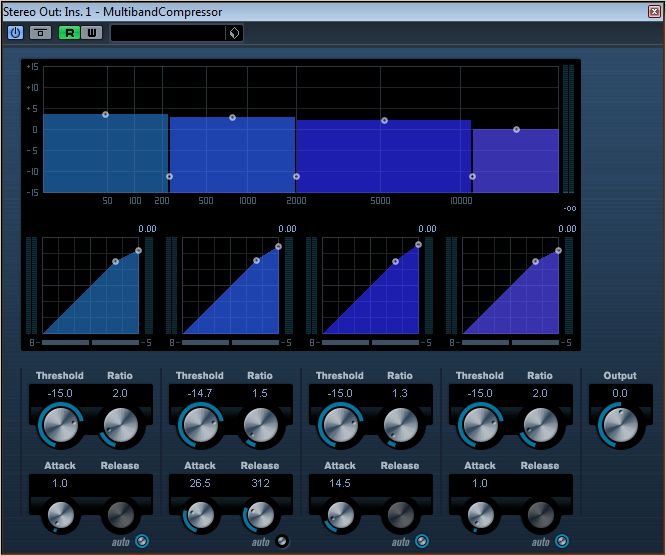Click band 1 ratio value 2.0
Screen dimensions: 666x556
pyautogui.click(x=120, y=393)
